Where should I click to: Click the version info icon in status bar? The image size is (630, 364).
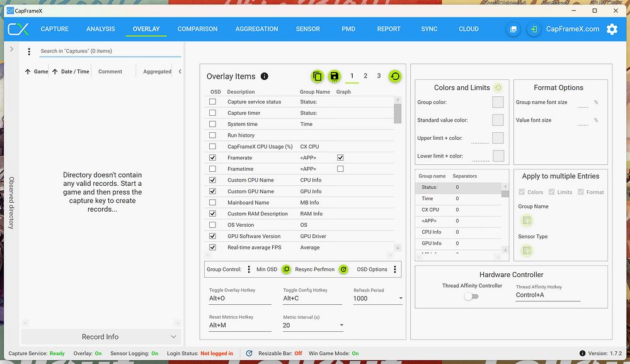(x=582, y=353)
